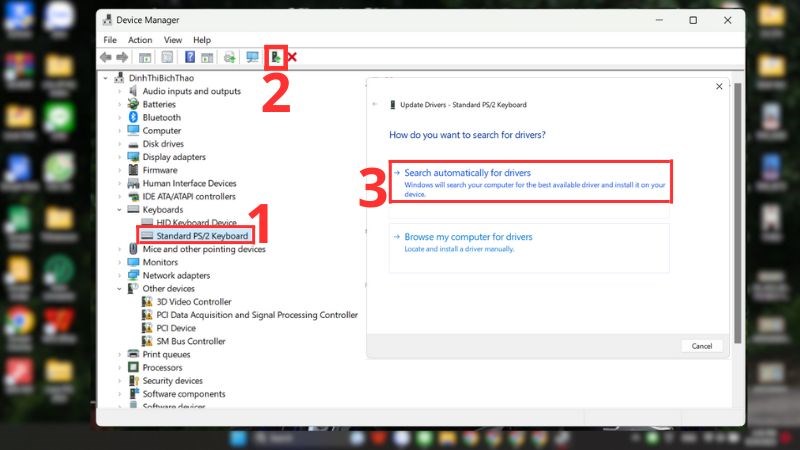The width and height of the screenshot is (800, 450).
Task: Click the red X Uninstall device icon
Action: click(x=292, y=57)
